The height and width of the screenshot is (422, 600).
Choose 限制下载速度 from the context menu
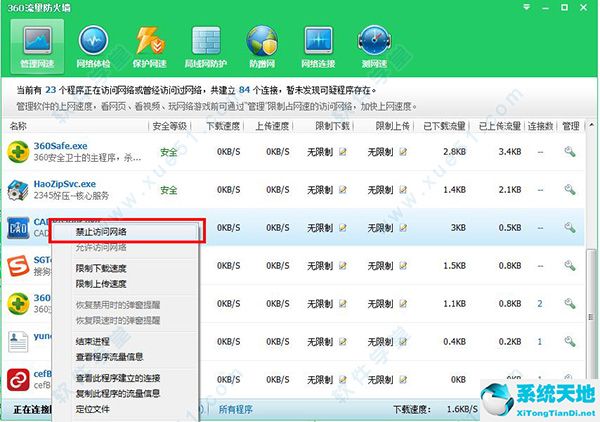[101, 269]
